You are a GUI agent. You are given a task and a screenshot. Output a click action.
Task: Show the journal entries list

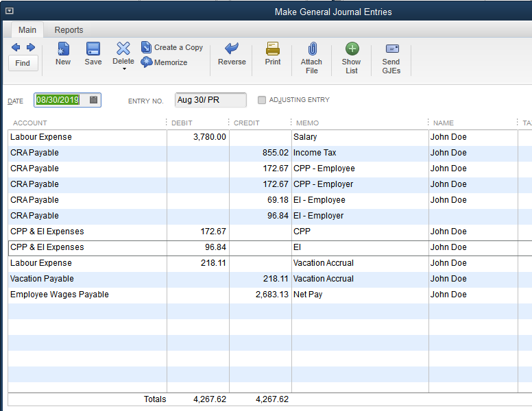pyautogui.click(x=351, y=58)
